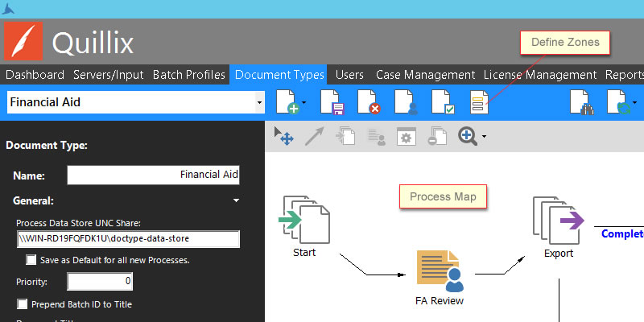Viewport: 644px width, 322px height.
Task: Open the Case Management tab
Action: 425,75
